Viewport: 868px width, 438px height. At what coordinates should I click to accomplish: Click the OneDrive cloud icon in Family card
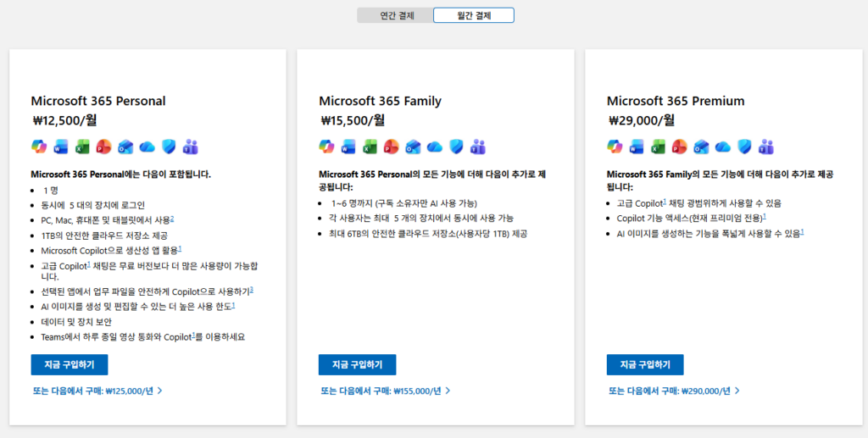435,147
